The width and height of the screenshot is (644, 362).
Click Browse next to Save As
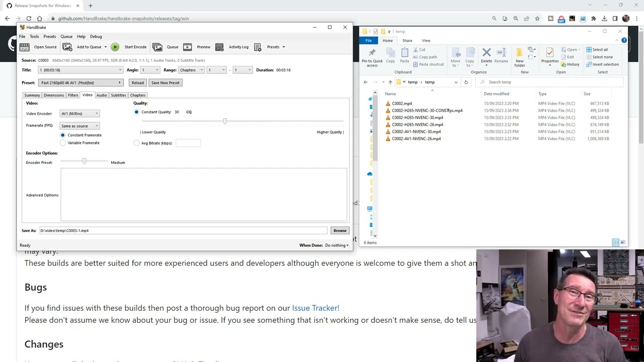pyautogui.click(x=340, y=231)
